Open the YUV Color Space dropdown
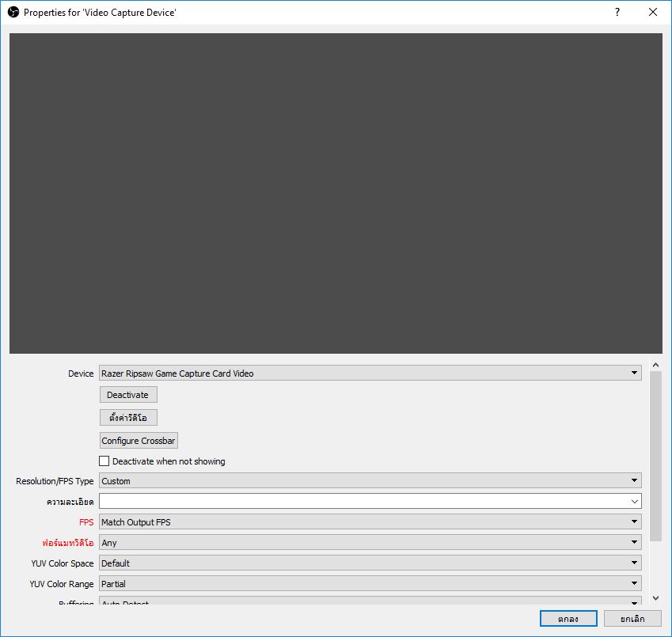Viewport: 672px width, 637px height. (370, 563)
